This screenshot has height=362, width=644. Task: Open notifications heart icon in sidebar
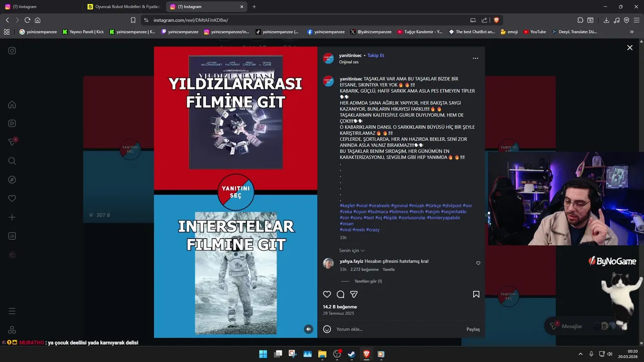[12, 199]
